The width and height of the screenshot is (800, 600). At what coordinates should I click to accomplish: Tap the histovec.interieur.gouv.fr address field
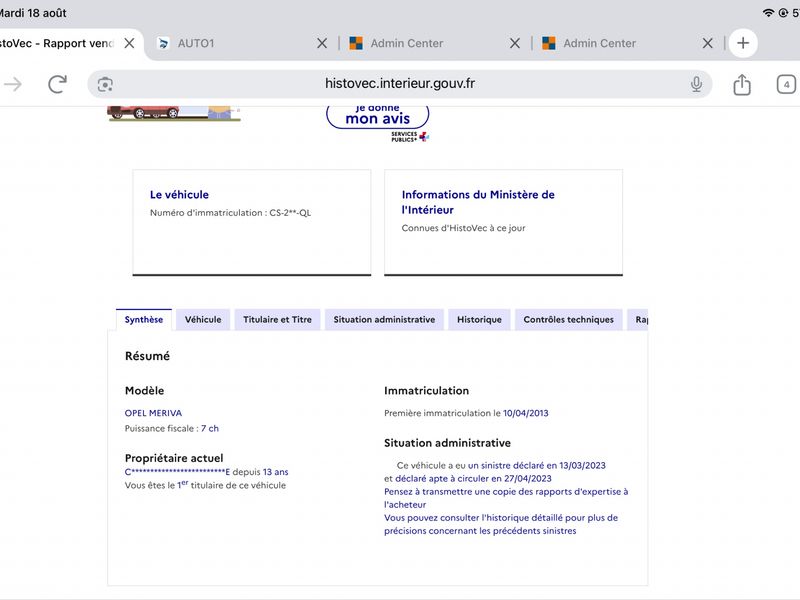tap(400, 84)
